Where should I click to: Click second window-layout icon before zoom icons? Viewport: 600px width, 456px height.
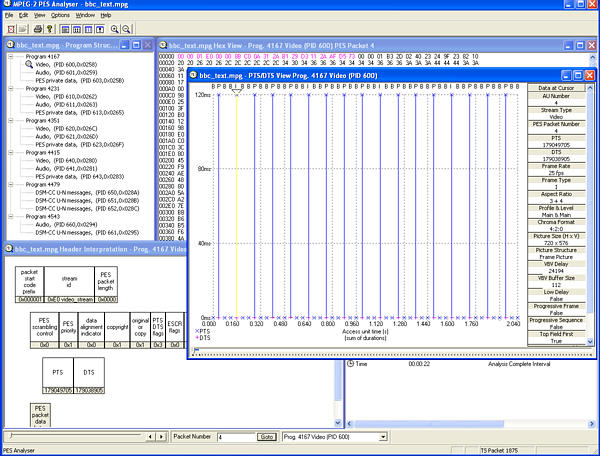pyautogui.click(x=77, y=29)
